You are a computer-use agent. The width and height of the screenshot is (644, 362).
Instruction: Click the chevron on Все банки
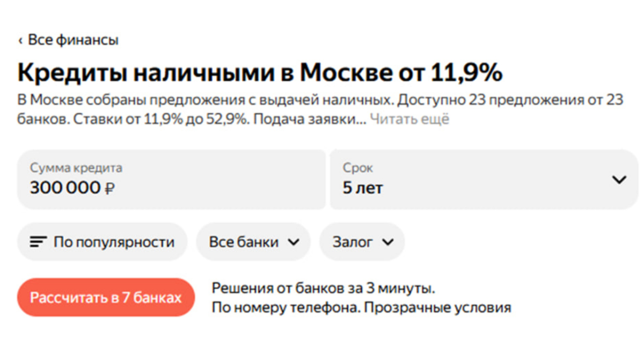[x=293, y=242]
